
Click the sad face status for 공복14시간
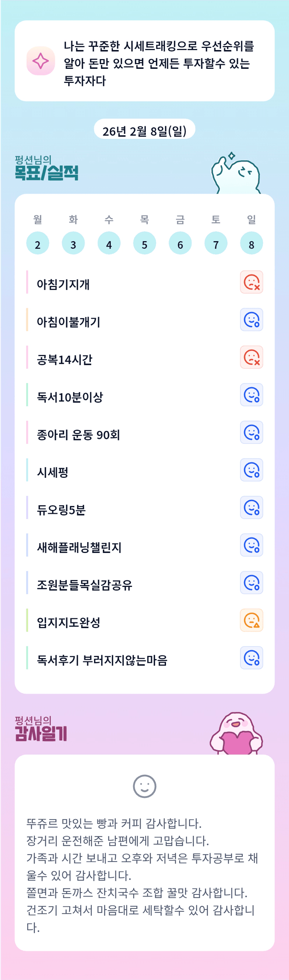tap(251, 357)
